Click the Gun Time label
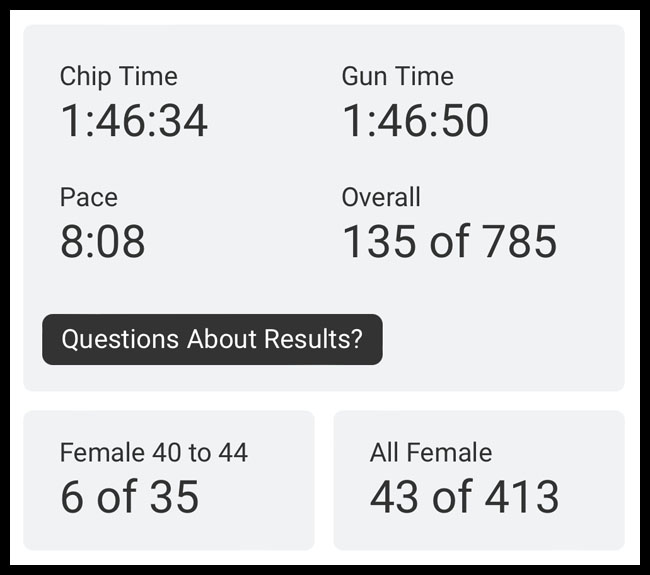650x575 pixels. click(x=397, y=76)
